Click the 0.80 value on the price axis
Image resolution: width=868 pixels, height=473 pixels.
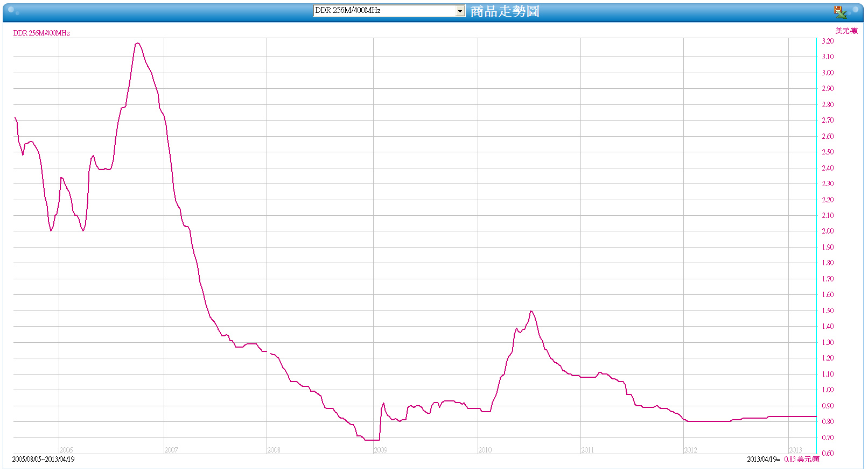click(x=828, y=421)
